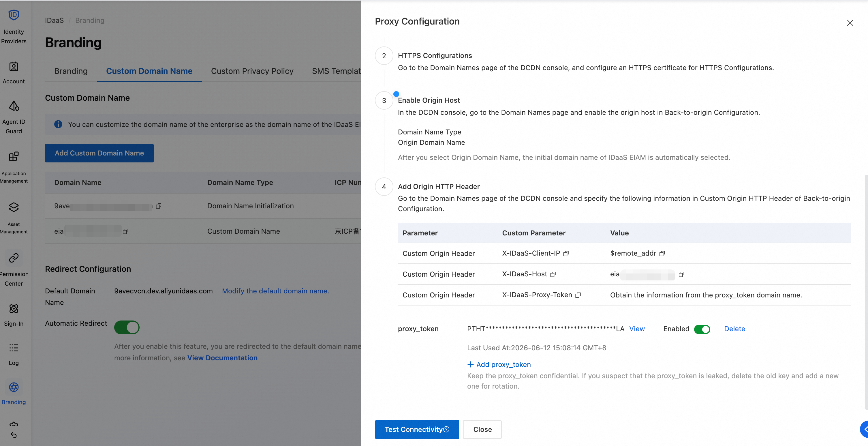Open the Custom Privacy Policy tab

coord(252,71)
